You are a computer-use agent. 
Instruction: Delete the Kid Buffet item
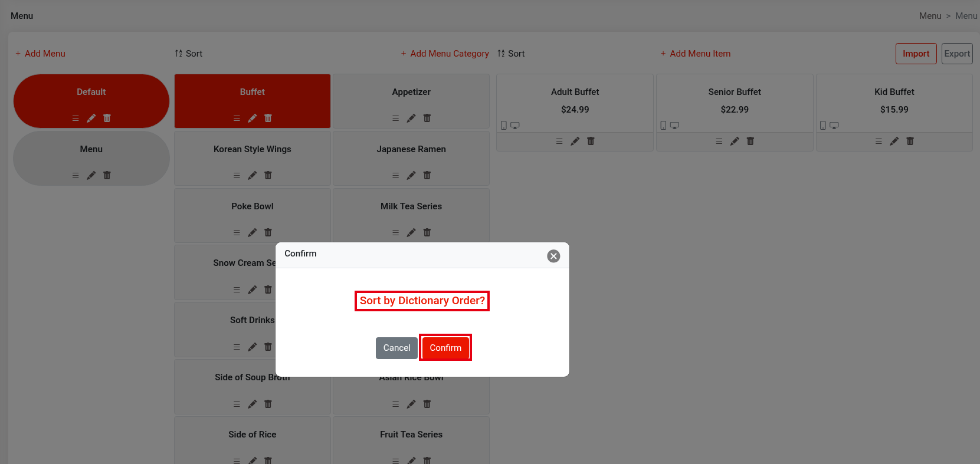(x=910, y=141)
